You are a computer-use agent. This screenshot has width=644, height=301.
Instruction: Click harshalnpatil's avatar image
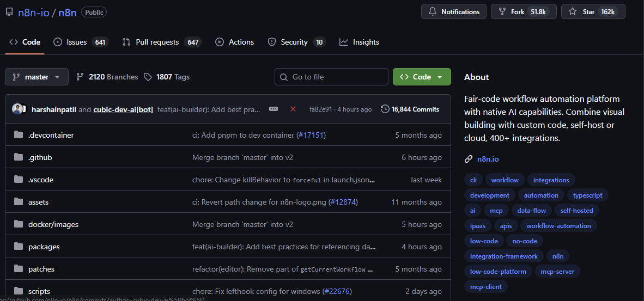(18, 109)
